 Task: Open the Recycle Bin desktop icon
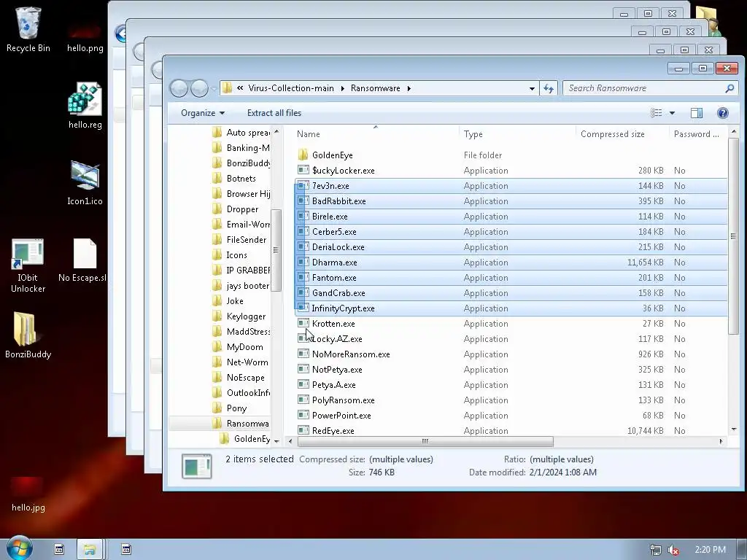[x=28, y=30]
